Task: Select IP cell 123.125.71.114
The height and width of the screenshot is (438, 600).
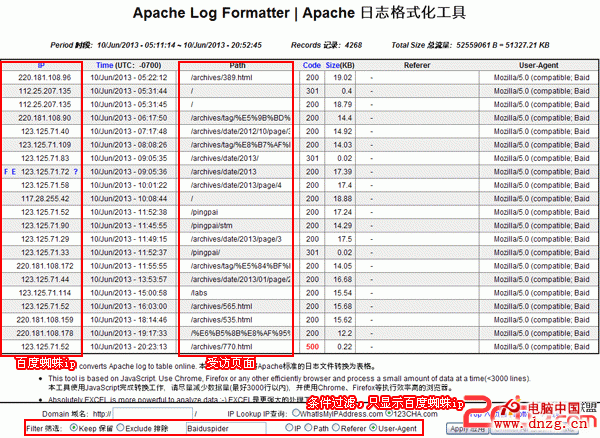Action: [45, 293]
